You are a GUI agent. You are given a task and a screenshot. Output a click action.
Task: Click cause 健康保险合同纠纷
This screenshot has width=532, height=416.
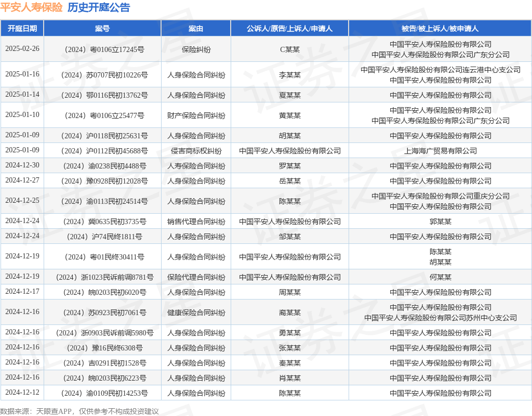coord(196,313)
